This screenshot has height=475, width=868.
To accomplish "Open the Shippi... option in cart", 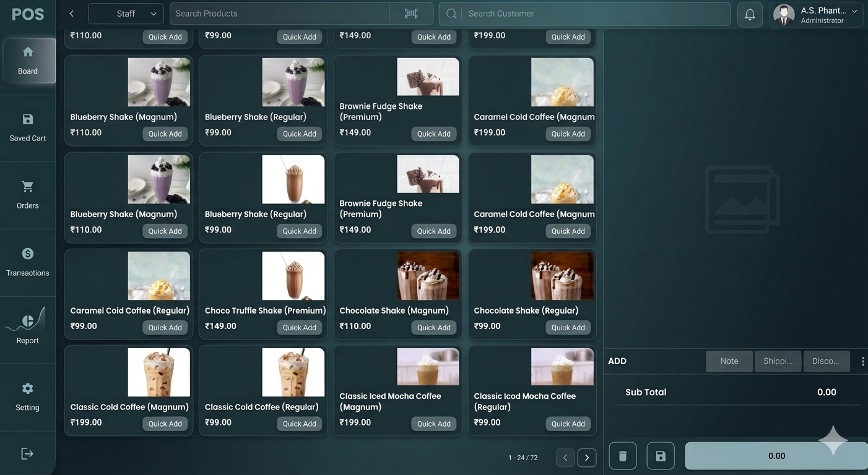I will [778, 361].
